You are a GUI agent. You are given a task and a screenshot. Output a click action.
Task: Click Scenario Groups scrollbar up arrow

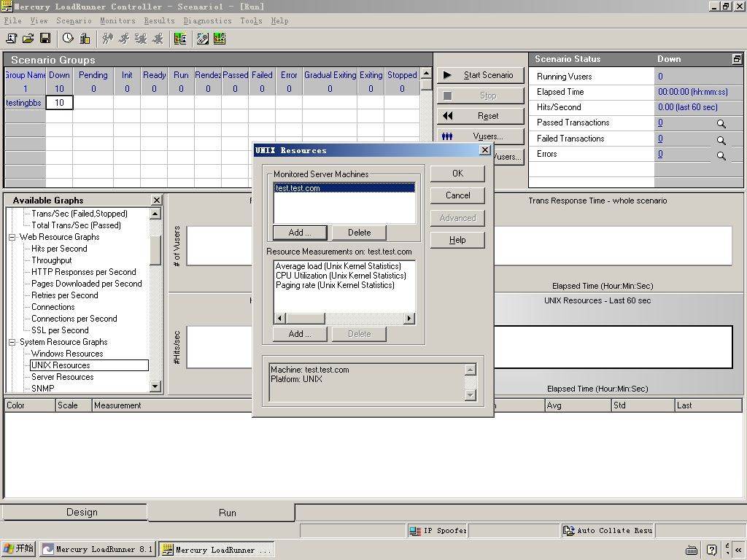click(x=426, y=73)
